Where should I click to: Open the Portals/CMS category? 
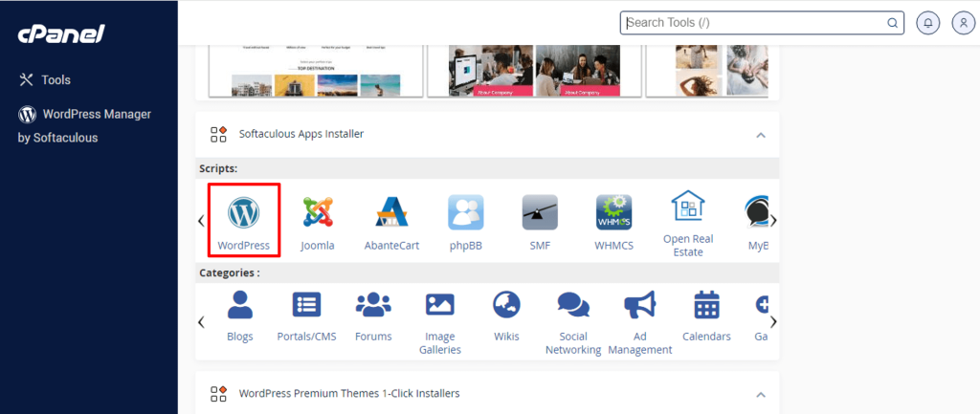tap(306, 316)
